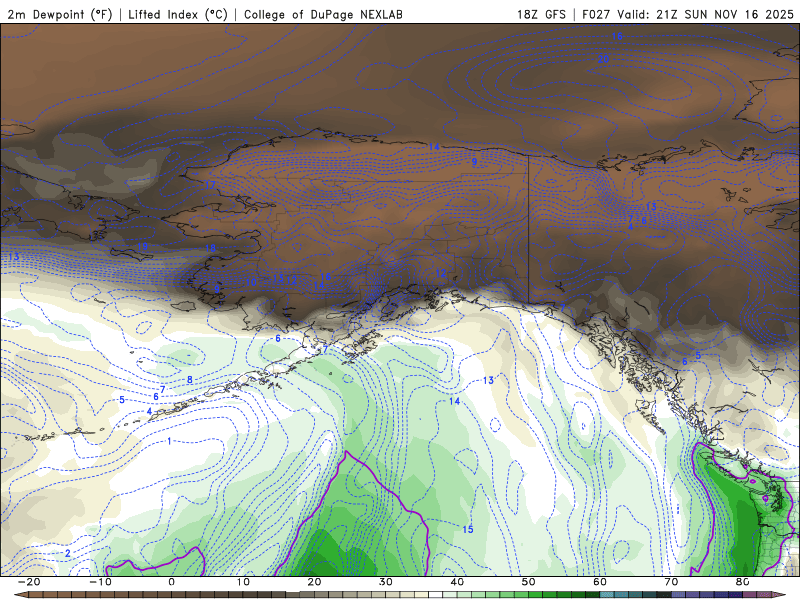Click the contour label "2" at lower left
800x600 pixels.
click(68, 554)
